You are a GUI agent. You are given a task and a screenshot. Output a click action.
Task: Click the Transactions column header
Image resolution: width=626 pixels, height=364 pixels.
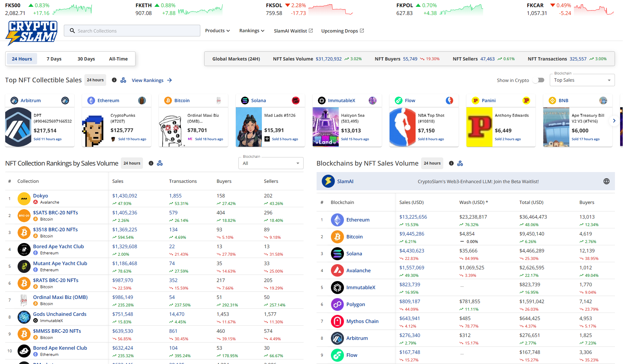click(183, 181)
